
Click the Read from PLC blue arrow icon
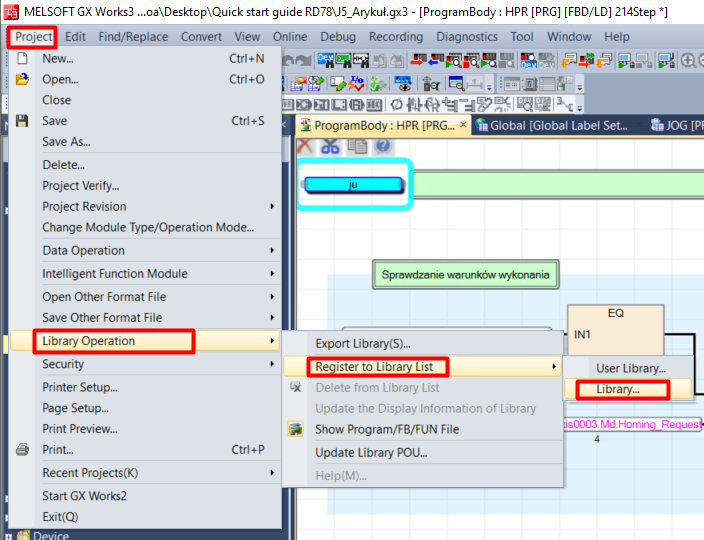pyautogui.click(x=436, y=60)
